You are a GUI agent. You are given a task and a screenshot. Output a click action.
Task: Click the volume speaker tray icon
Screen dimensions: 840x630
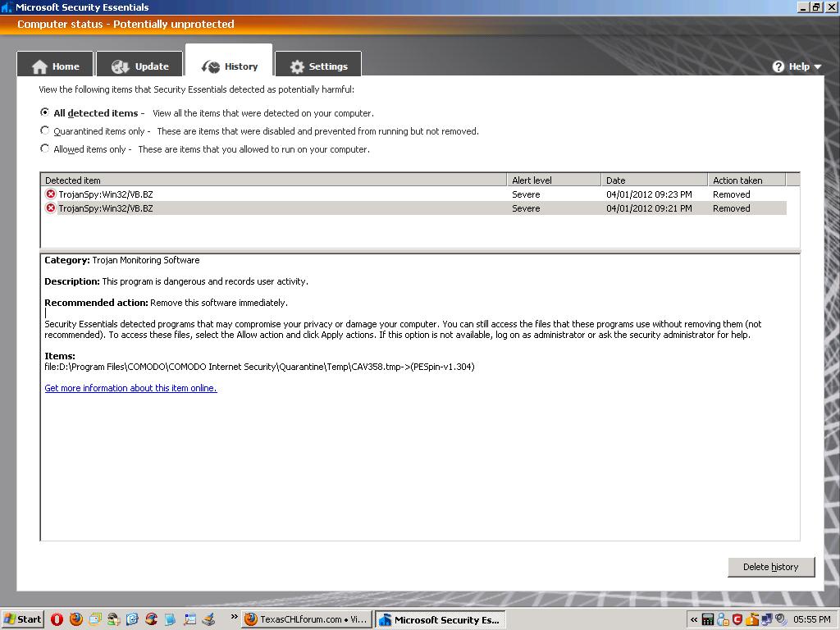point(781,620)
